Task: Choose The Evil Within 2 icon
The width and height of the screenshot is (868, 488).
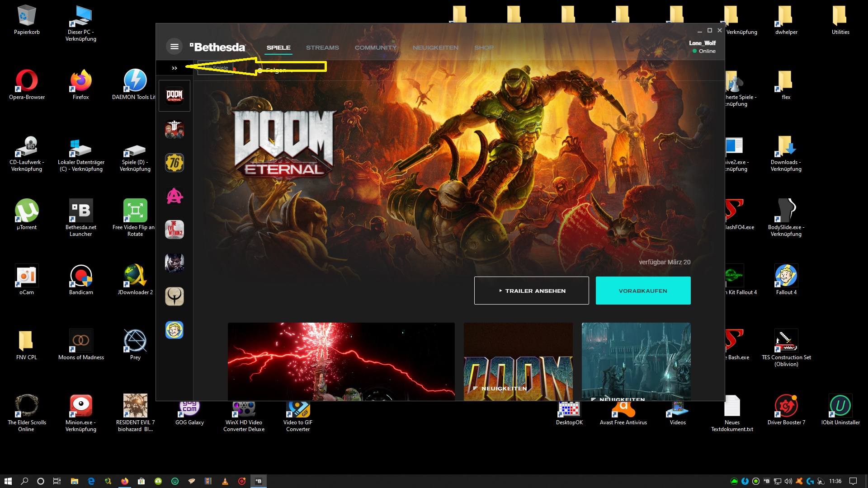Action: coord(175,230)
